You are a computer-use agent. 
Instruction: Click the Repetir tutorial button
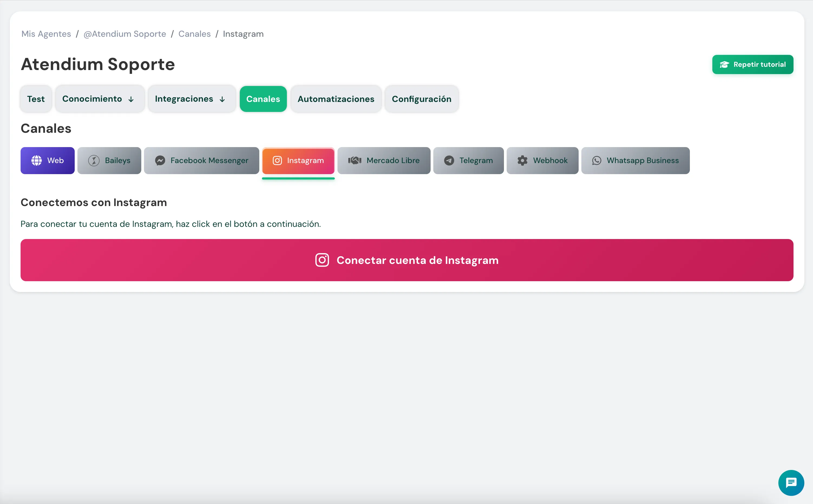click(753, 64)
